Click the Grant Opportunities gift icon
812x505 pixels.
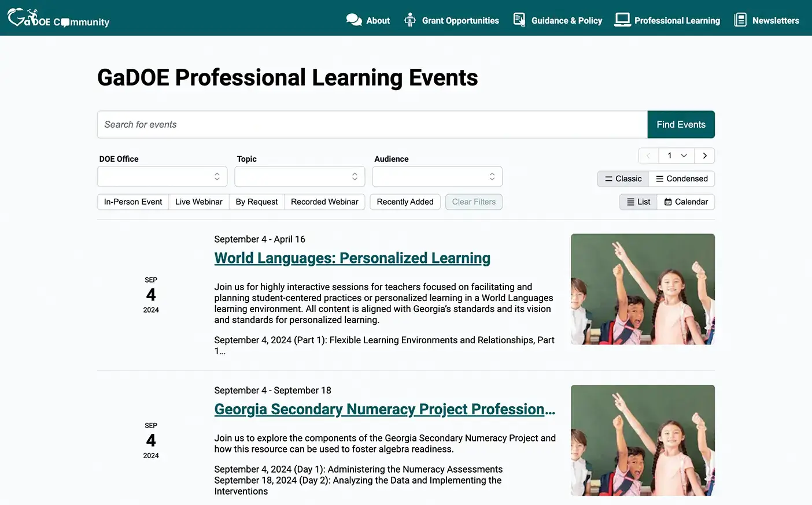point(410,19)
